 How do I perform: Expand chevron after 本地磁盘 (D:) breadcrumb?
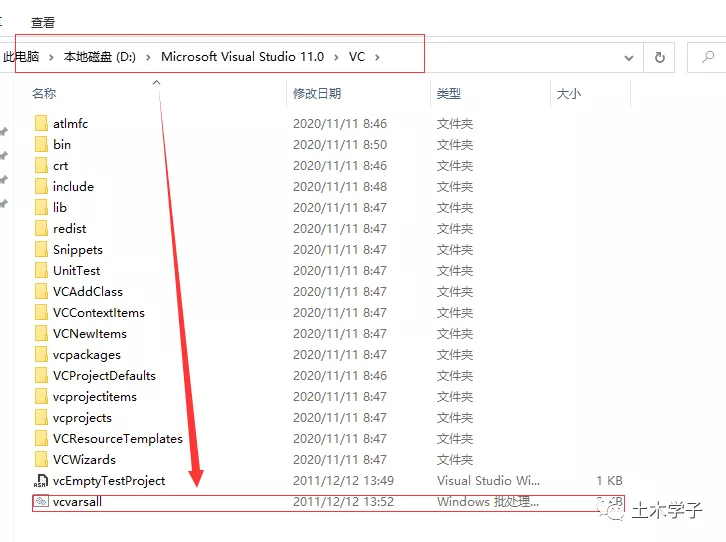coord(148,57)
